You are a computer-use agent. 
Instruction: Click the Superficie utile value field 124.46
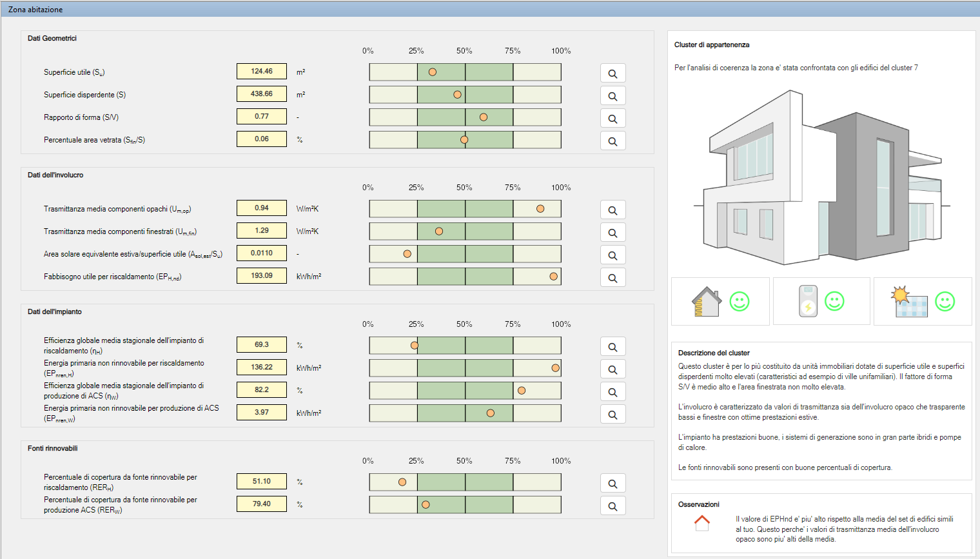click(261, 72)
